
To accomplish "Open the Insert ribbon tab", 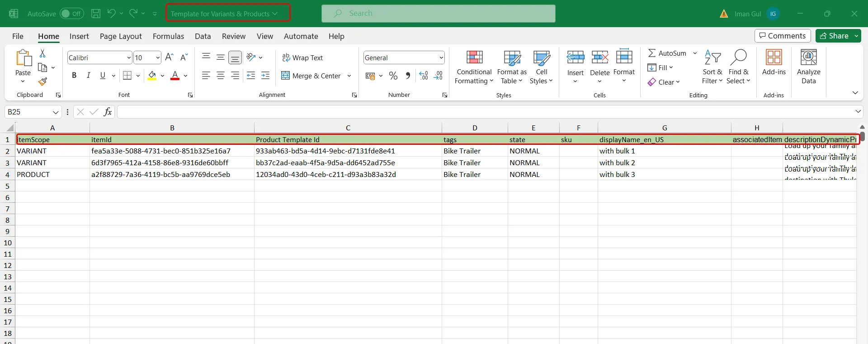I will pyautogui.click(x=79, y=36).
